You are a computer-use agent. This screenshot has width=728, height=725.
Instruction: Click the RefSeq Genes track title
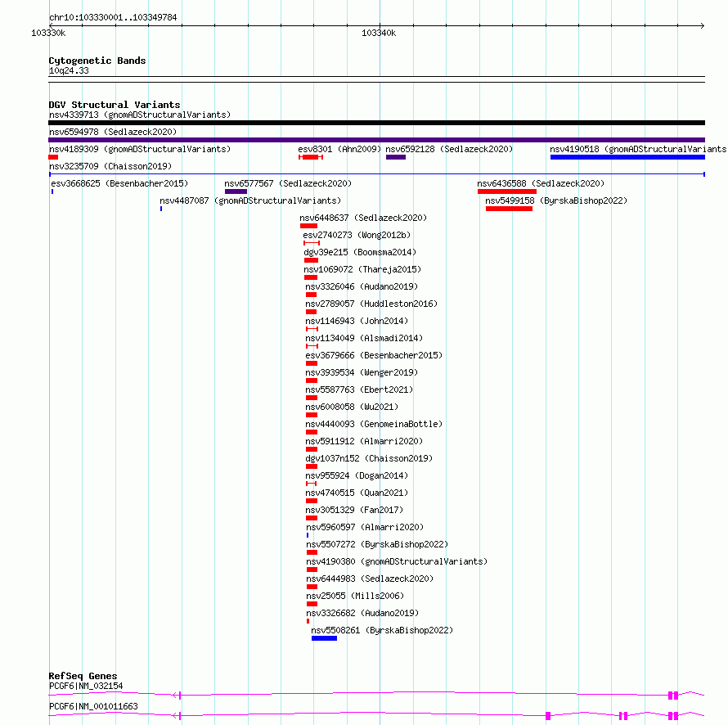(x=83, y=676)
